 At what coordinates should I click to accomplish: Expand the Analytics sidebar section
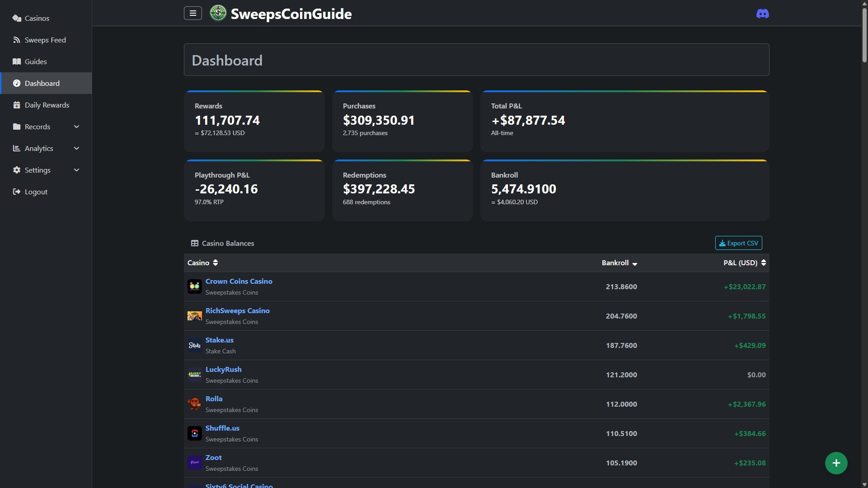tap(76, 148)
